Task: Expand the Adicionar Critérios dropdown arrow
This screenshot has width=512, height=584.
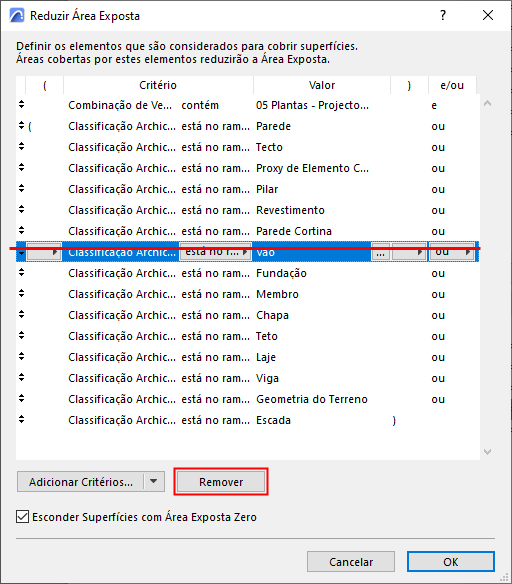Action: coord(154,482)
